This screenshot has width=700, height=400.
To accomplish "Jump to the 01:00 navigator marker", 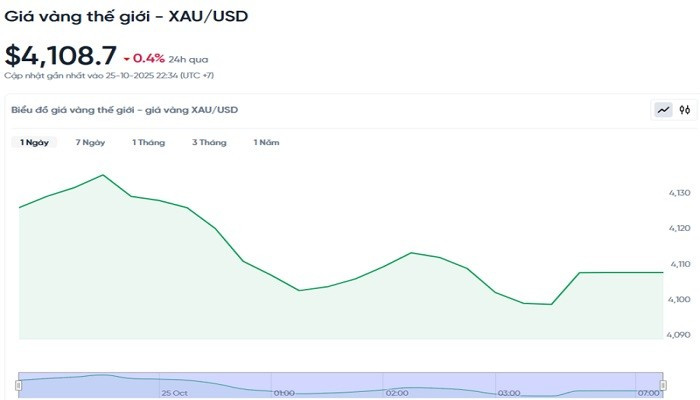I will pyautogui.click(x=283, y=393).
